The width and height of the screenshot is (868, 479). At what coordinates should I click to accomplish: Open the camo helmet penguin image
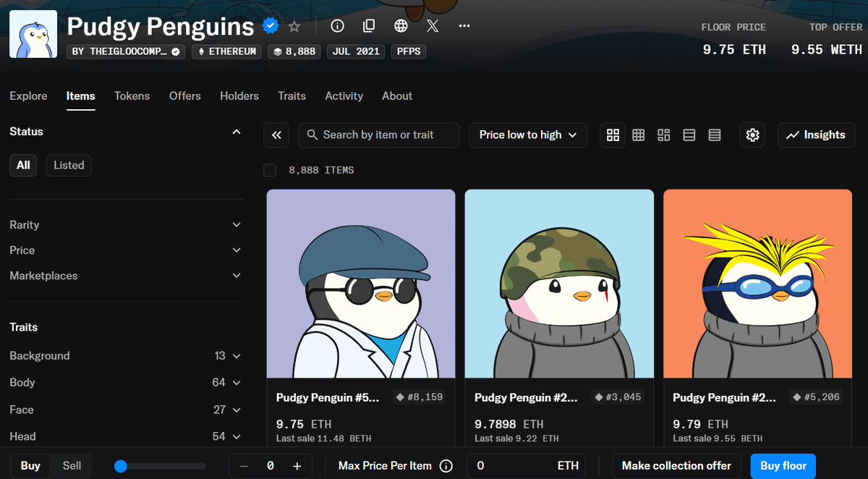[x=559, y=284]
